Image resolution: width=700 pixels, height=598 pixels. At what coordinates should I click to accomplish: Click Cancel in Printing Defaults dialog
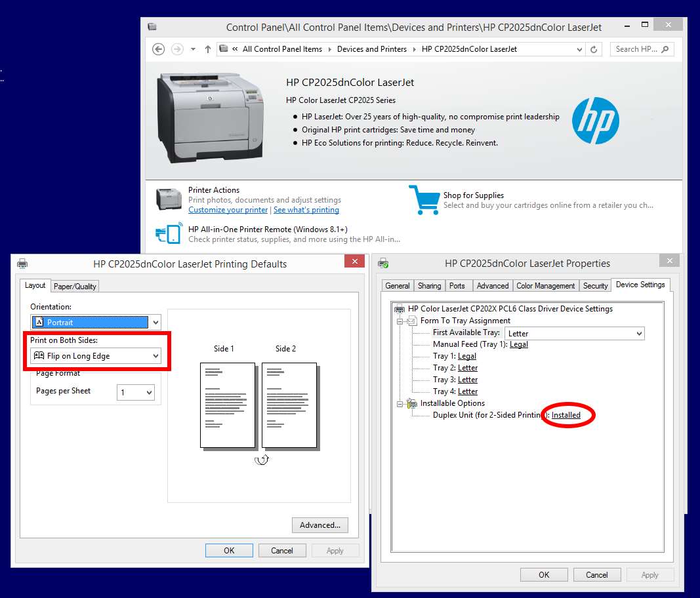(282, 551)
